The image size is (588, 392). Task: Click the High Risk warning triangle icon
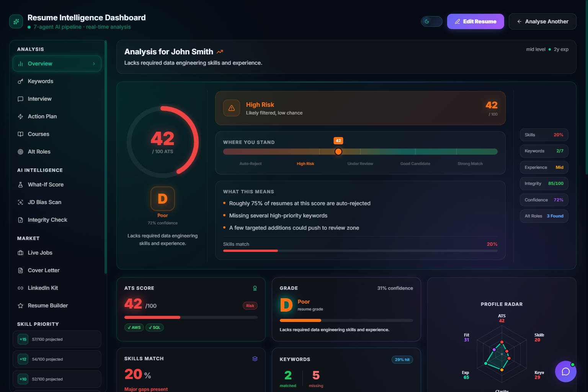click(232, 108)
